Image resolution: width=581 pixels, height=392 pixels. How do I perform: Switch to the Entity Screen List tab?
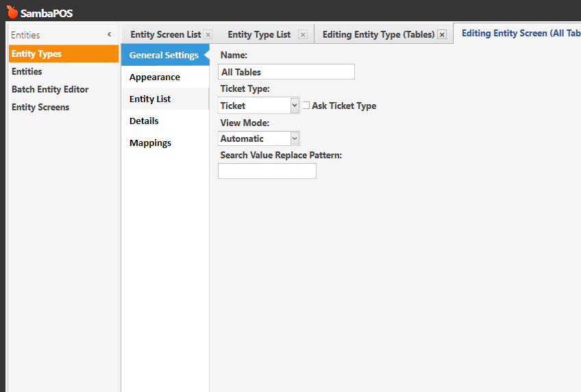(165, 35)
